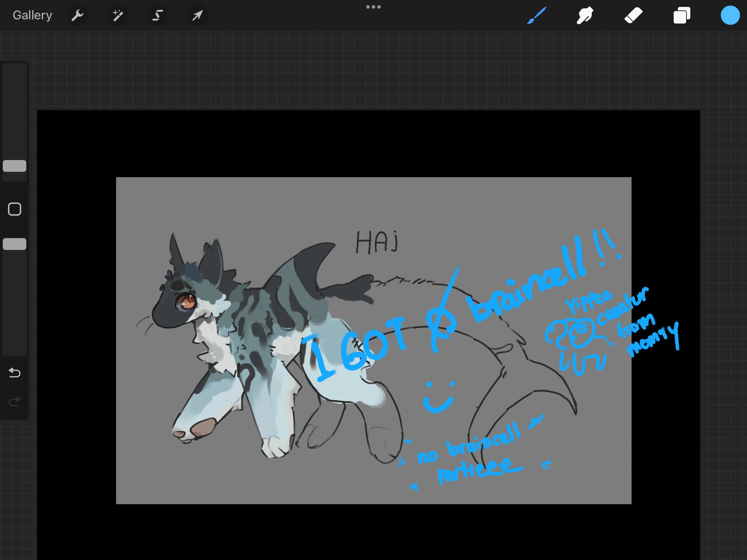Tap the three-dot interface handle
Screen dimensions: 747x560
click(x=373, y=6)
